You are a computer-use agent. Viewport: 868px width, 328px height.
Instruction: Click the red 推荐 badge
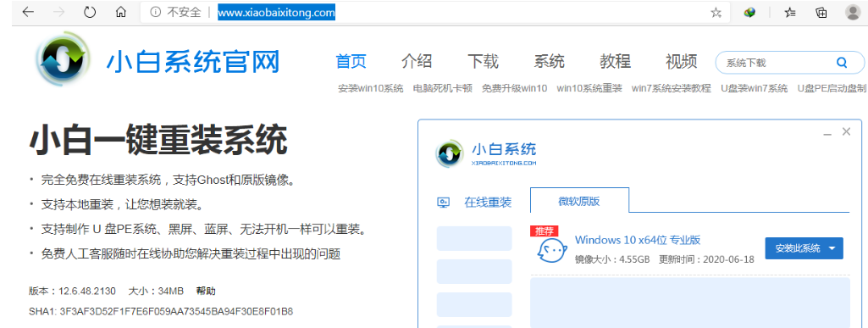pyautogui.click(x=545, y=231)
